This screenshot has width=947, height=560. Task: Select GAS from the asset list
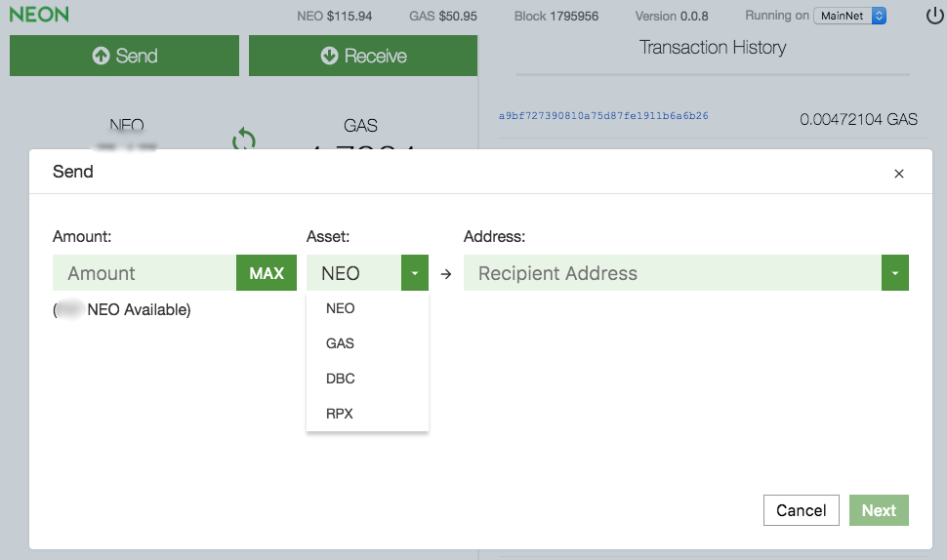[341, 343]
